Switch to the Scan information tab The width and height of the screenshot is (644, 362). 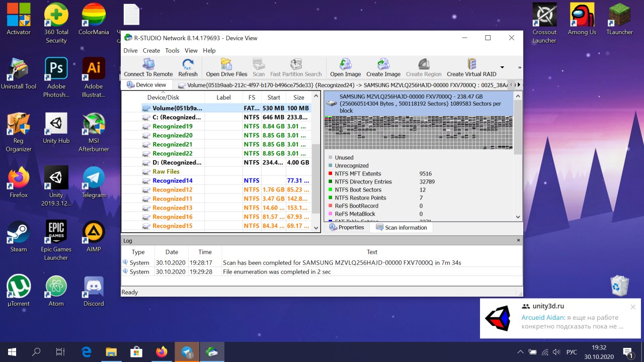point(401,227)
